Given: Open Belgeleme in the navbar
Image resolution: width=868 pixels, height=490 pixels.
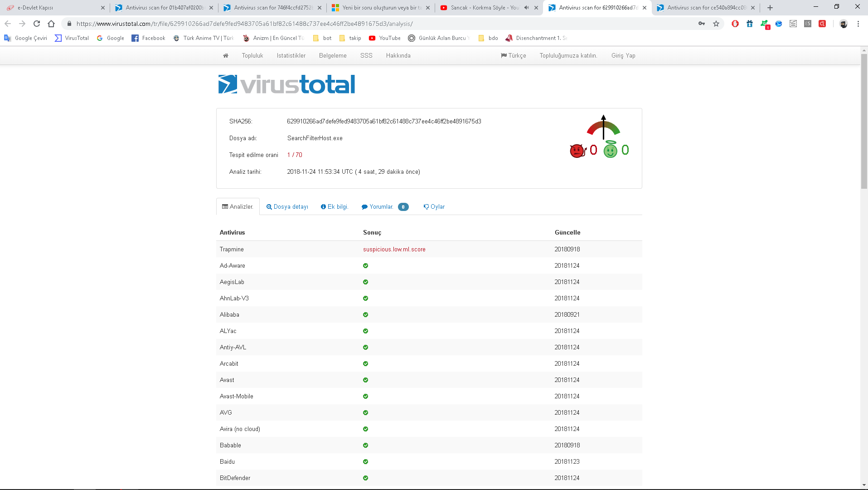Looking at the screenshot, I should (333, 55).
